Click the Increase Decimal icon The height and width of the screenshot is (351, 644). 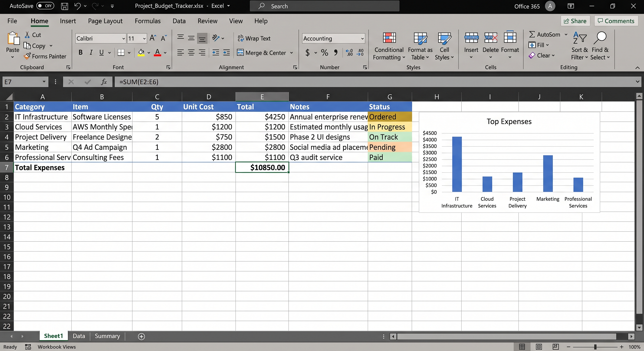349,53
